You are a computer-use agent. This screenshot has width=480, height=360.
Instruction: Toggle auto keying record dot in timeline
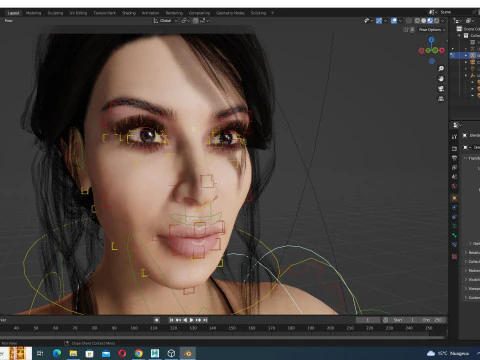[156, 320]
